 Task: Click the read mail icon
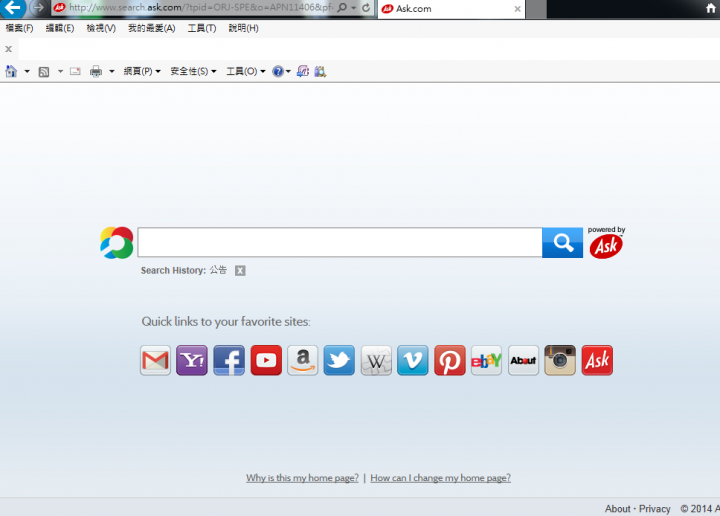click(x=75, y=71)
